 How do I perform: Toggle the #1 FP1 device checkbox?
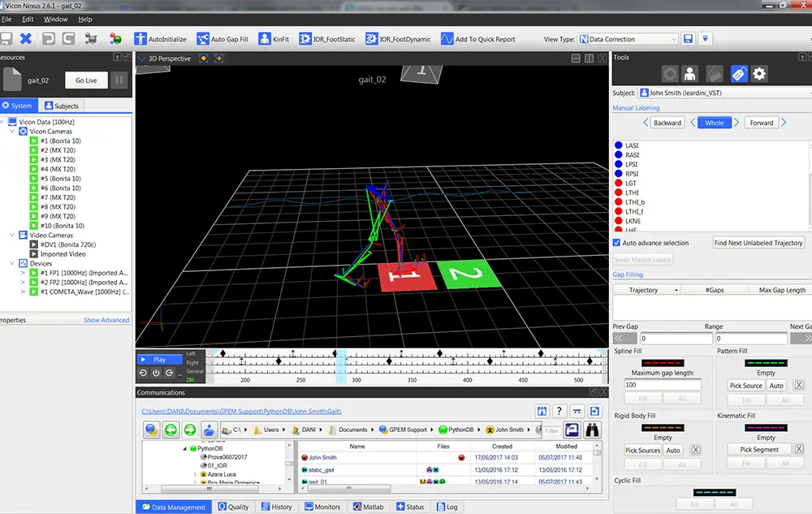coord(34,273)
